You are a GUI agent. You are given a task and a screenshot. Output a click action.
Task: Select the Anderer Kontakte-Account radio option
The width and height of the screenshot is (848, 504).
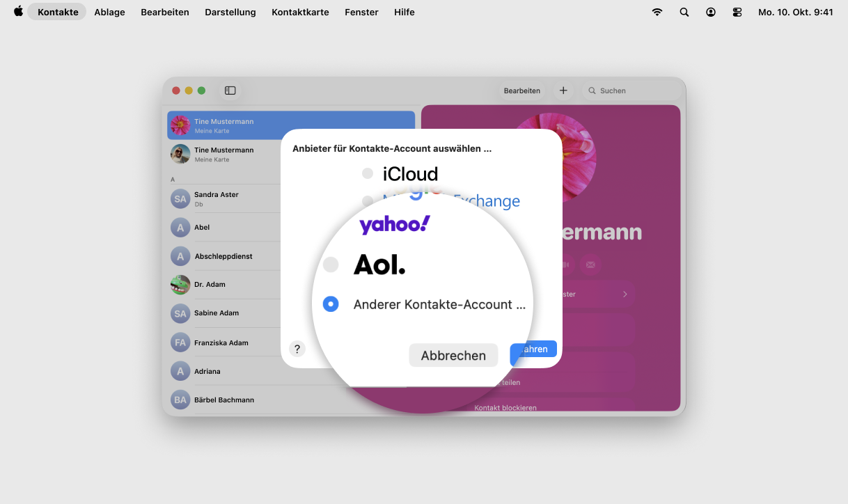click(331, 304)
